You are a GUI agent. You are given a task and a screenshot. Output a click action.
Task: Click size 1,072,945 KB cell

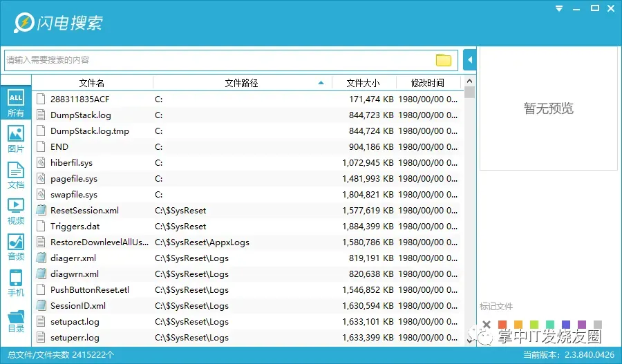click(x=368, y=162)
